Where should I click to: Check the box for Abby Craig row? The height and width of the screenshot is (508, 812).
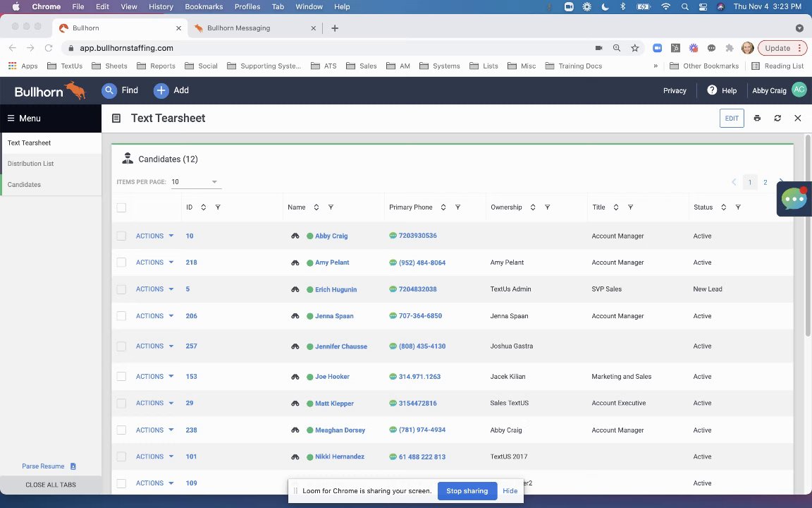tap(121, 236)
